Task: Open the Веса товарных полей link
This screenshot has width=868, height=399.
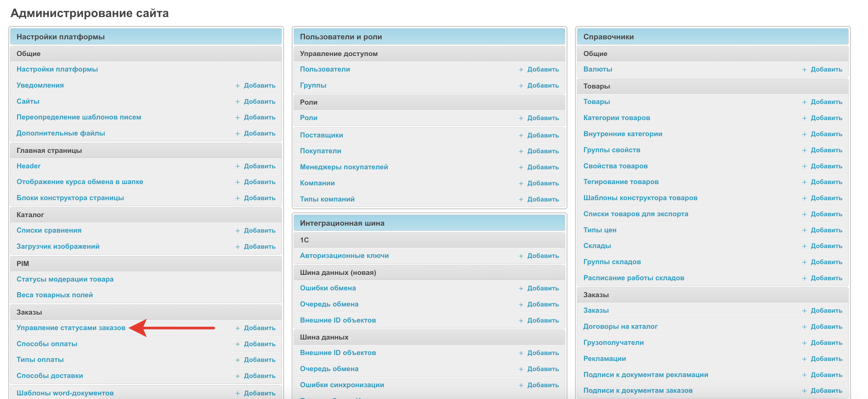Action: tap(54, 295)
